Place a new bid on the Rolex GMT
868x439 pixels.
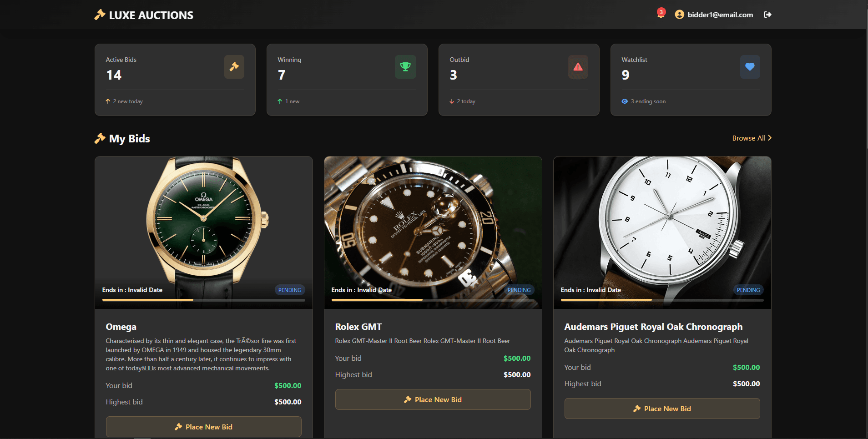[433, 399]
